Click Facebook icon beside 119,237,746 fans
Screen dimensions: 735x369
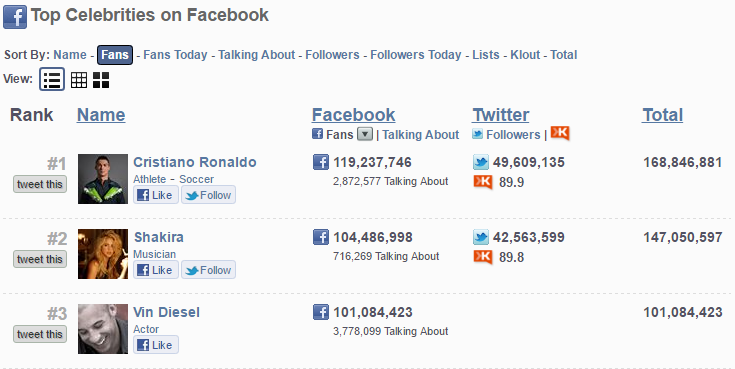pyautogui.click(x=321, y=162)
